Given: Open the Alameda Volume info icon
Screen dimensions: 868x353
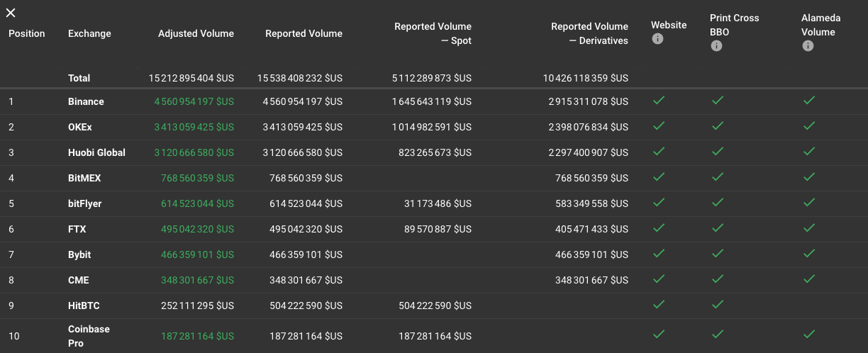Looking at the screenshot, I should (x=808, y=46).
